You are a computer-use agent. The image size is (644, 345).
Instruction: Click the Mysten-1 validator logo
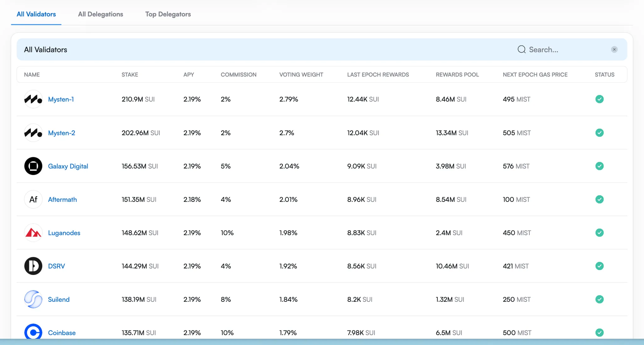pos(33,99)
